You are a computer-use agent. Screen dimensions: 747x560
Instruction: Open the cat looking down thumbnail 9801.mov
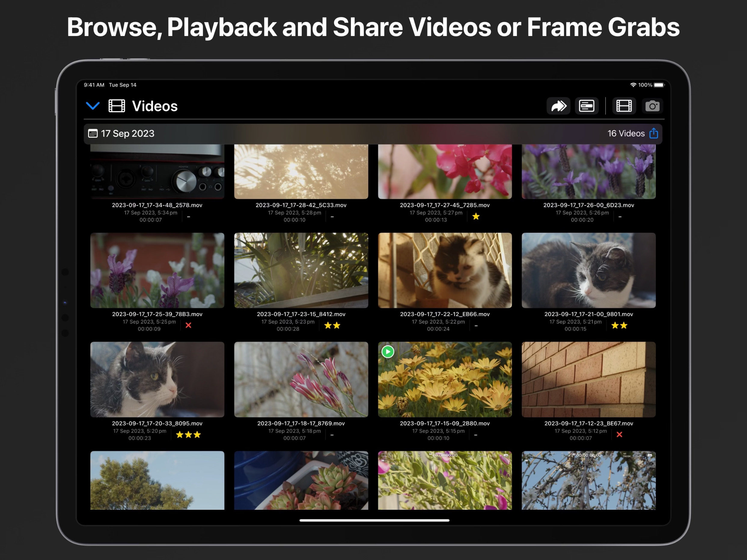click(589, 270)
